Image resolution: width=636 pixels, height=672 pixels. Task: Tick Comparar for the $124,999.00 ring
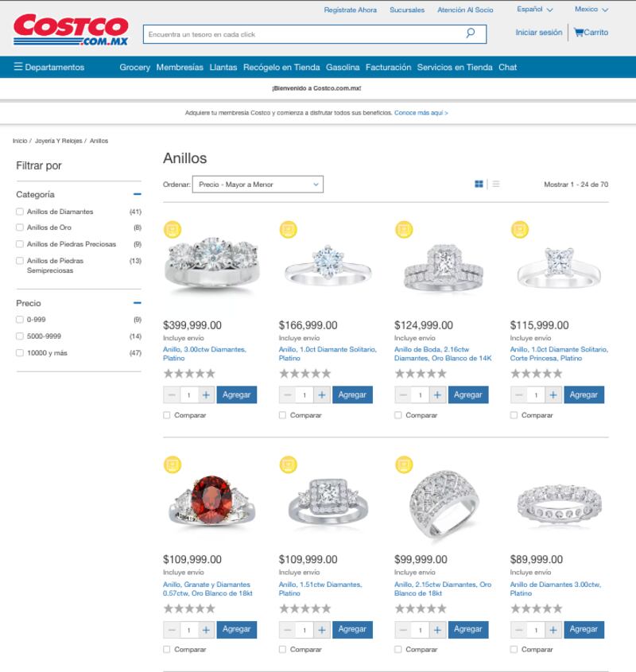coord(398,415)
